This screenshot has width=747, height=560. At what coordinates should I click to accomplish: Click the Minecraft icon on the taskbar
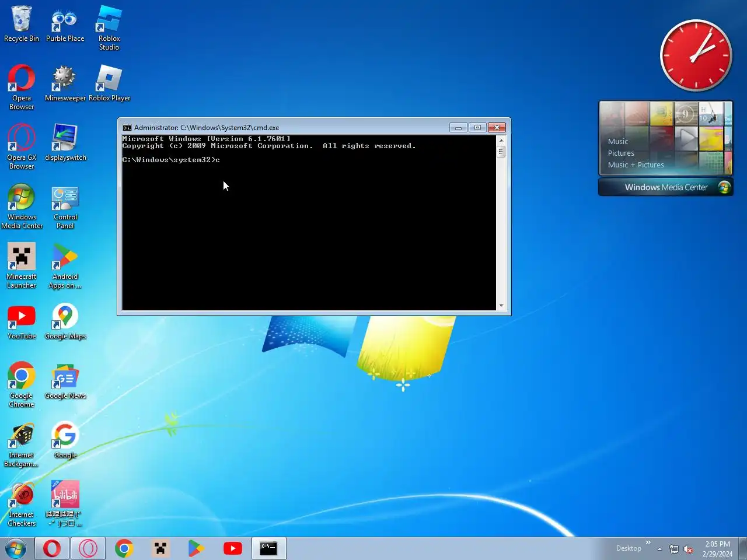pyautogui.click(x=160, y=548)
